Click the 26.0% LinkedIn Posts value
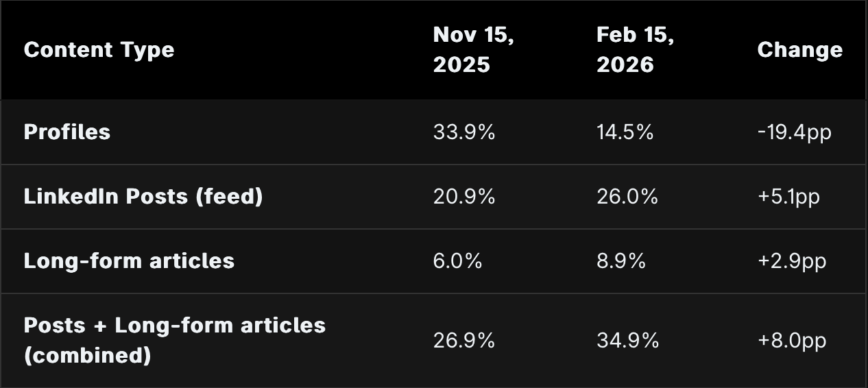The image size is (868, 388). (x=627, y=196)
